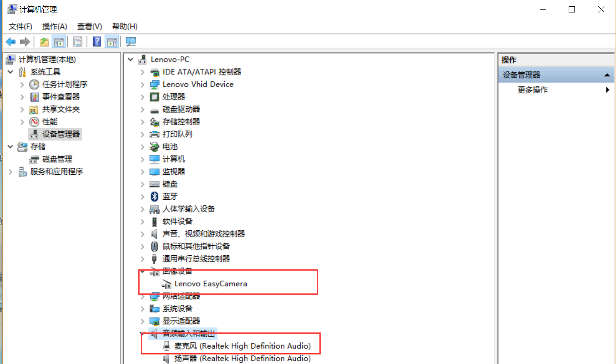Click the icon beside 事件查看器
The image size is (616, 364).
tap(34, 97)
